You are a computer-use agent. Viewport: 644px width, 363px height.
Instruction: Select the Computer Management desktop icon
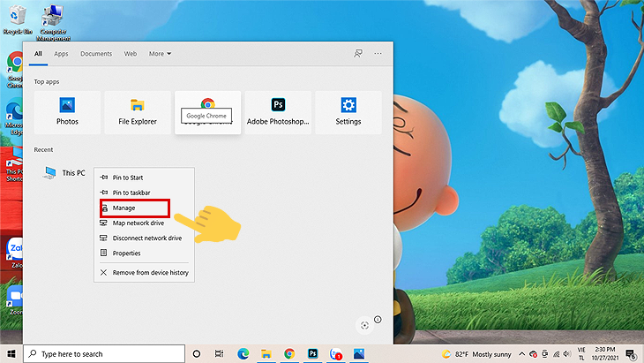coord(53,23)
